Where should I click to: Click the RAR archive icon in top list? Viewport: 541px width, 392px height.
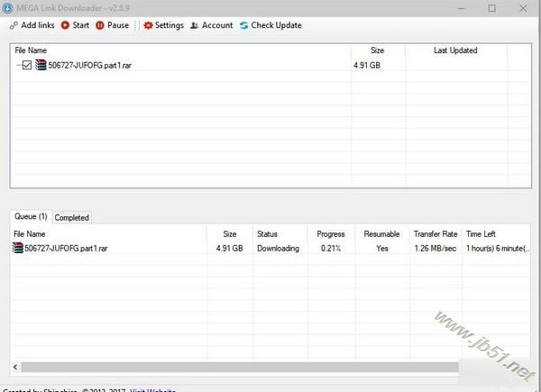(41, 65)
